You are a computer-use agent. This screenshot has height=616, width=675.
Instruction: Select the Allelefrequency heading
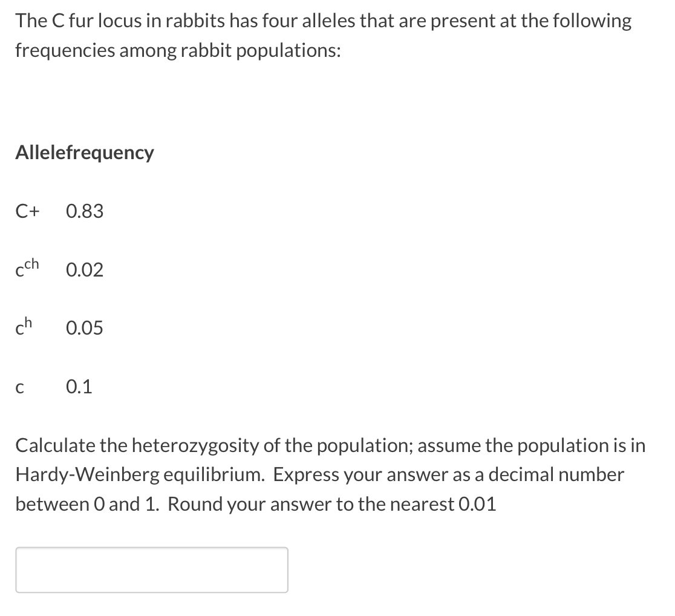(83, 152)
